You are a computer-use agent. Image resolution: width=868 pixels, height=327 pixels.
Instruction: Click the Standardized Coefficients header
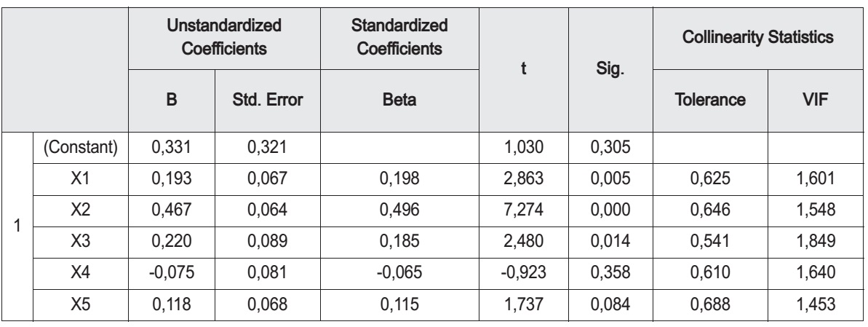tap(399, 38)
